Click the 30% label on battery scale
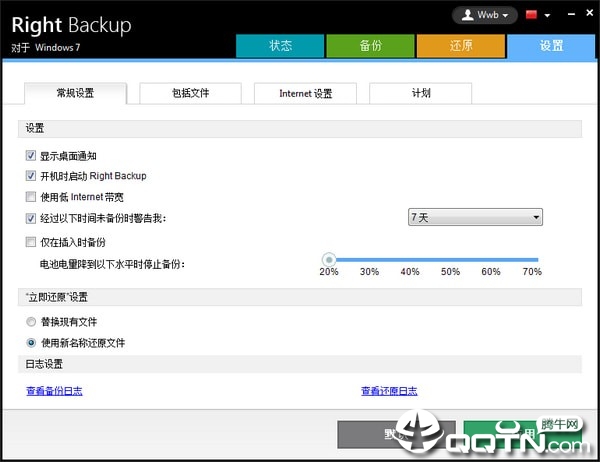The width and height of the screenshot is (600, 462). coord(369,272)
